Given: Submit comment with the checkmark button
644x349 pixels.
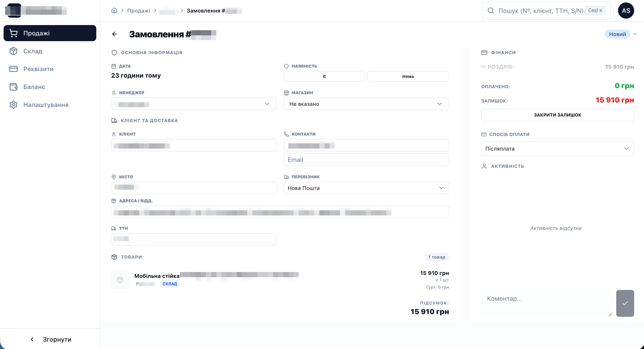Looking at the screenshot, I should pos(625,303).
